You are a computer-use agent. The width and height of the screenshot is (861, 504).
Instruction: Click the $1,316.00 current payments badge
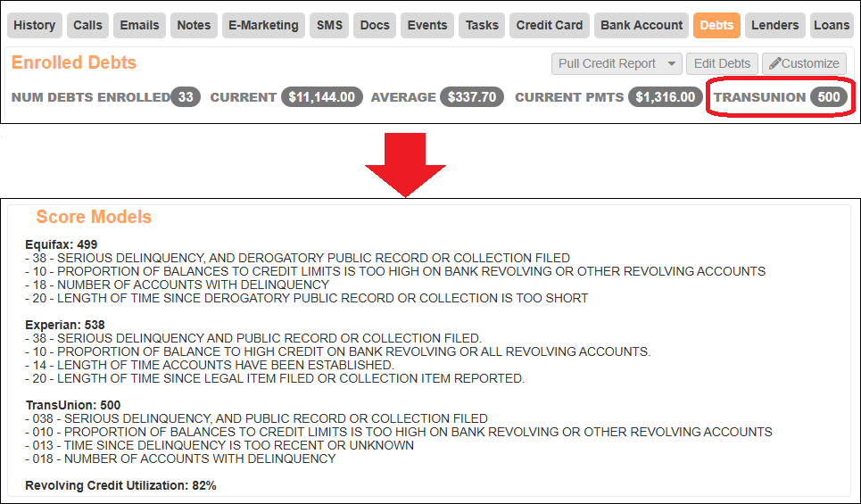665,97
